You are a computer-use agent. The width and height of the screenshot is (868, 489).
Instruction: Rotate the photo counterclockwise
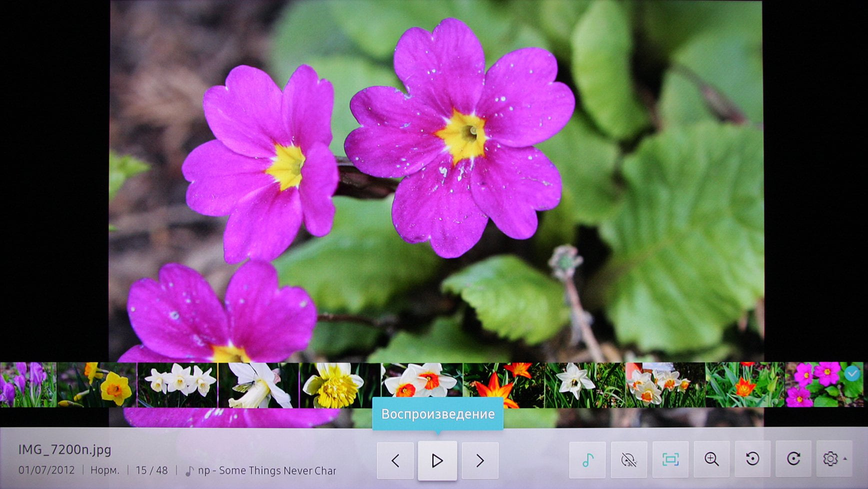click(752, 459)
